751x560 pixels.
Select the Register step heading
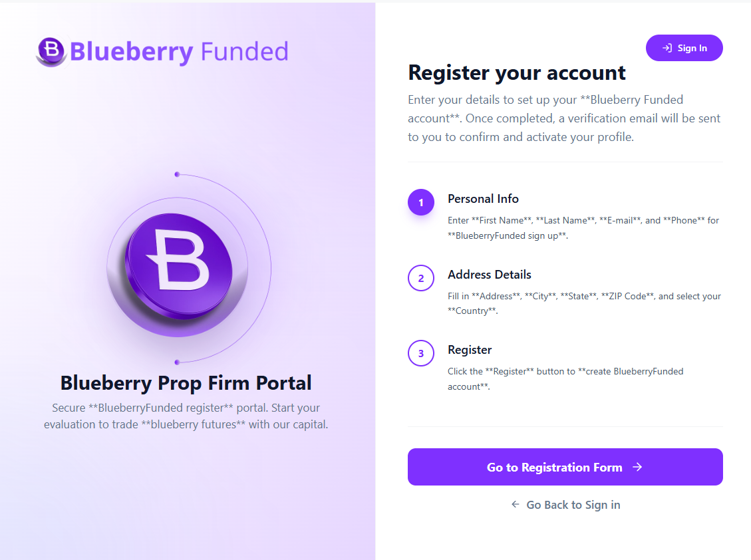(x=469, y=349)
